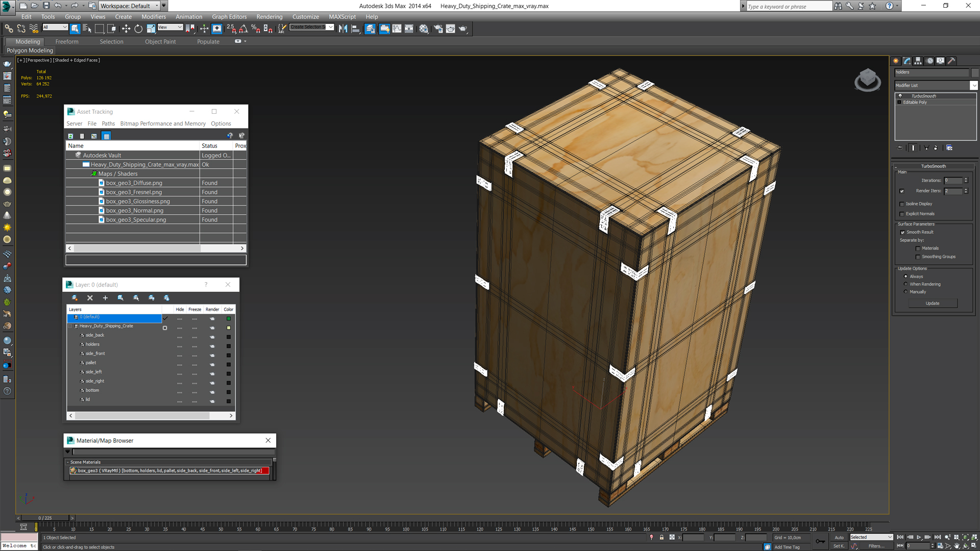Open the Curve Editor icon
Viewport: 980px width, 551px height.
click(397, 29)
